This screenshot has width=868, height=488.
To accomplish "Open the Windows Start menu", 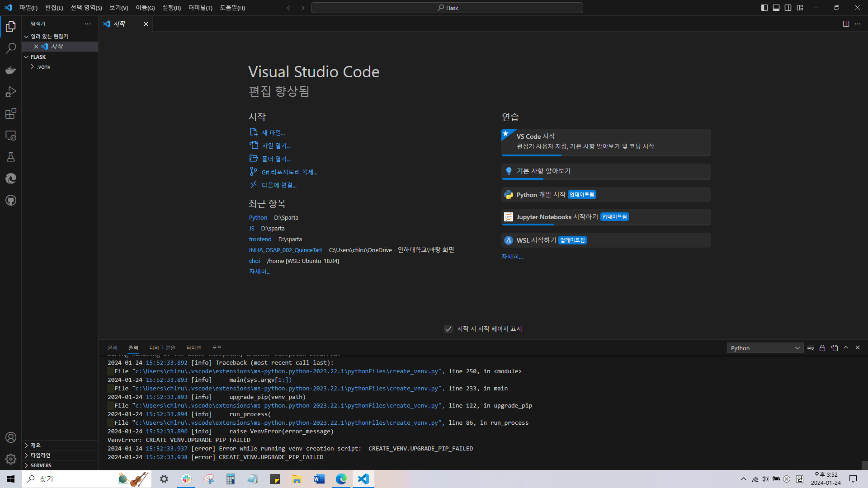I will point(11,479).
